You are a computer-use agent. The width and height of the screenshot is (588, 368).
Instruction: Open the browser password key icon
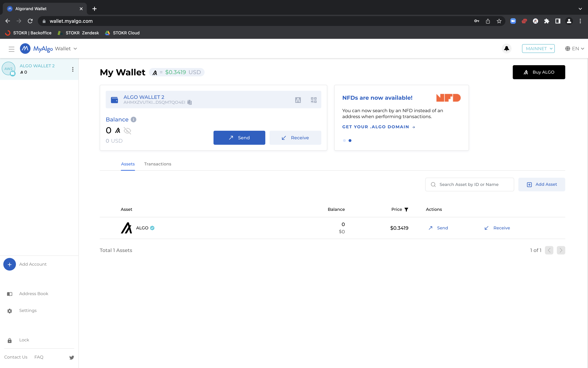pyautogui.click(x=477, y=21)
